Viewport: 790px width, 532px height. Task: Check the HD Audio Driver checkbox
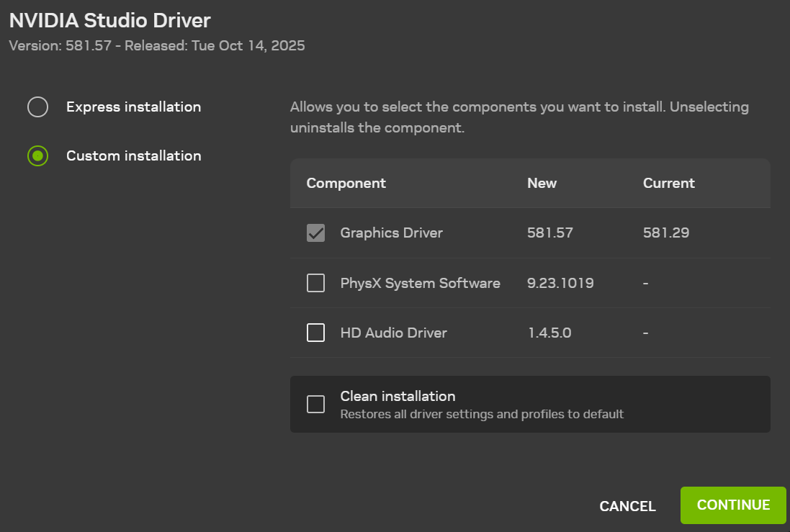tap(315, 333)
